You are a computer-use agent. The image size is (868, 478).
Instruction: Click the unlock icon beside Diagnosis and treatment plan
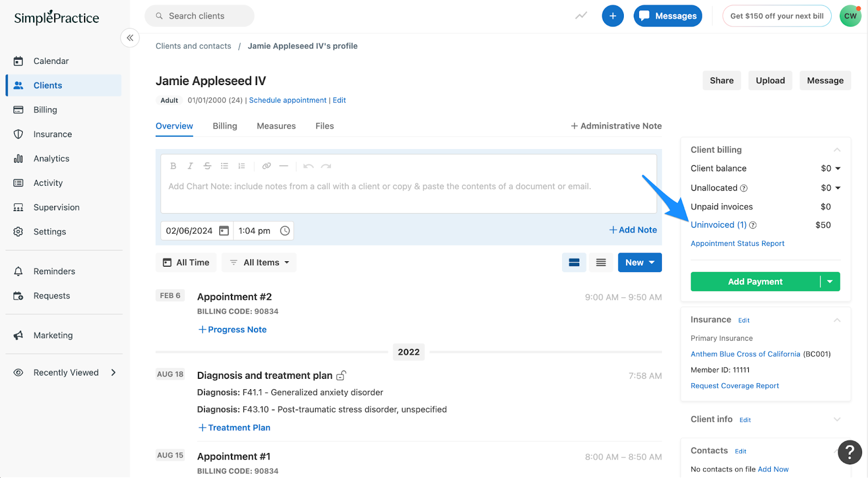coord(341,375)
